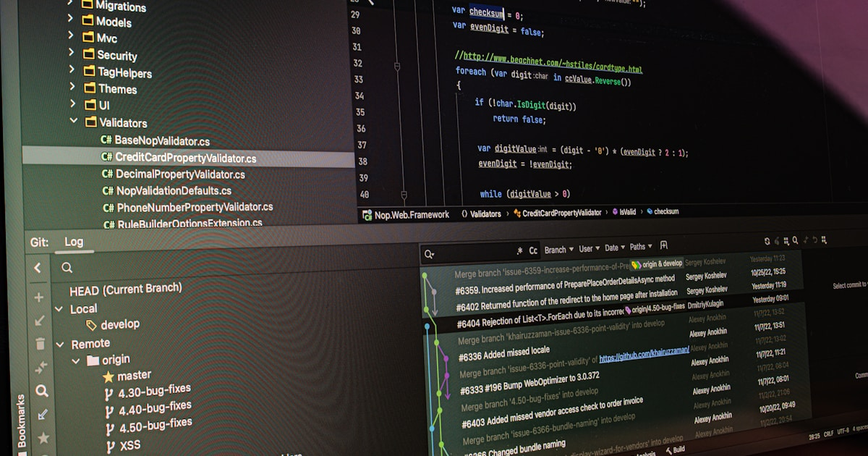Toggle match case (Cc) in commit search
Screen dimensions: 868x456
[x=533, y=250]
